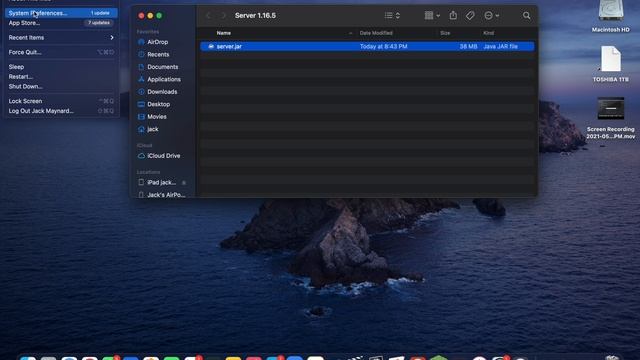Click the Applications icon in sidebar
The image size is (640, 360).
click(141, 79)
